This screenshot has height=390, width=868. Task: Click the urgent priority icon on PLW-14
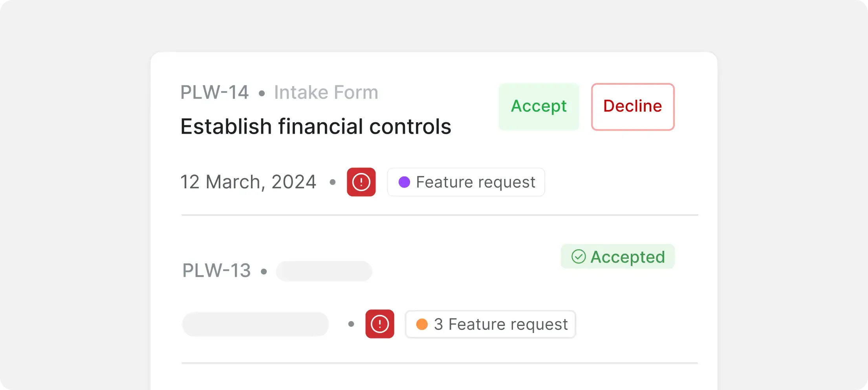[361, 182]
